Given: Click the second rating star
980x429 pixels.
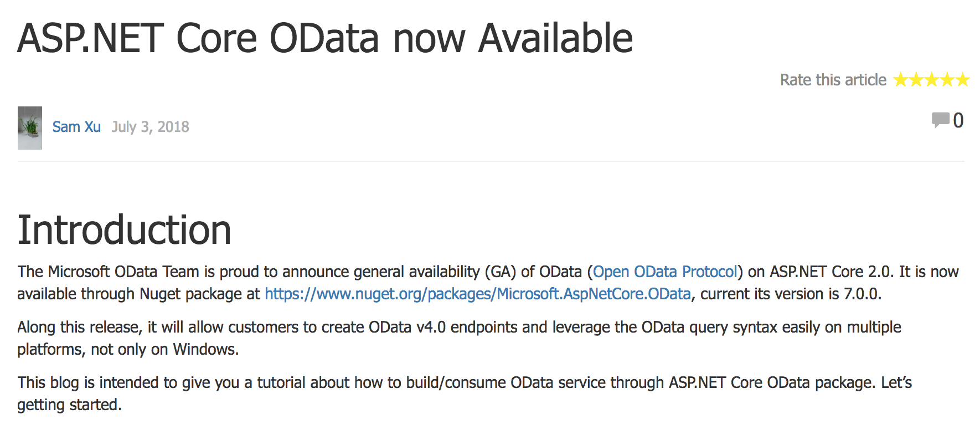Looking at the screenshot, I should (x=916, y=80).
